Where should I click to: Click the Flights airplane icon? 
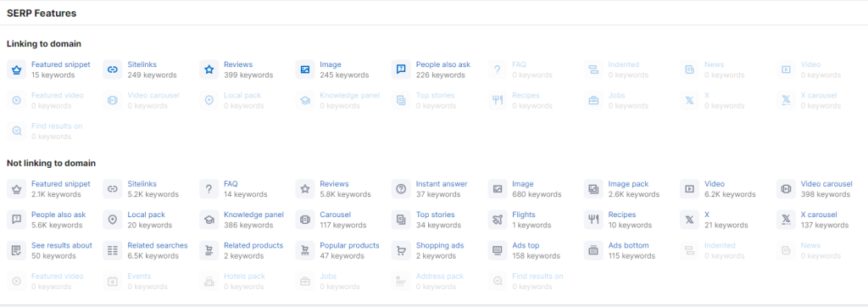point(498,220)
